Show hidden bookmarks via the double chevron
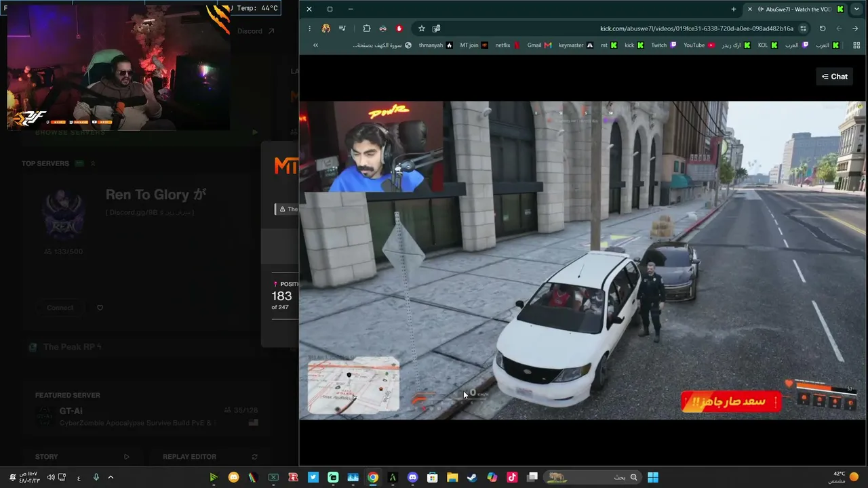 coord(315,45)
